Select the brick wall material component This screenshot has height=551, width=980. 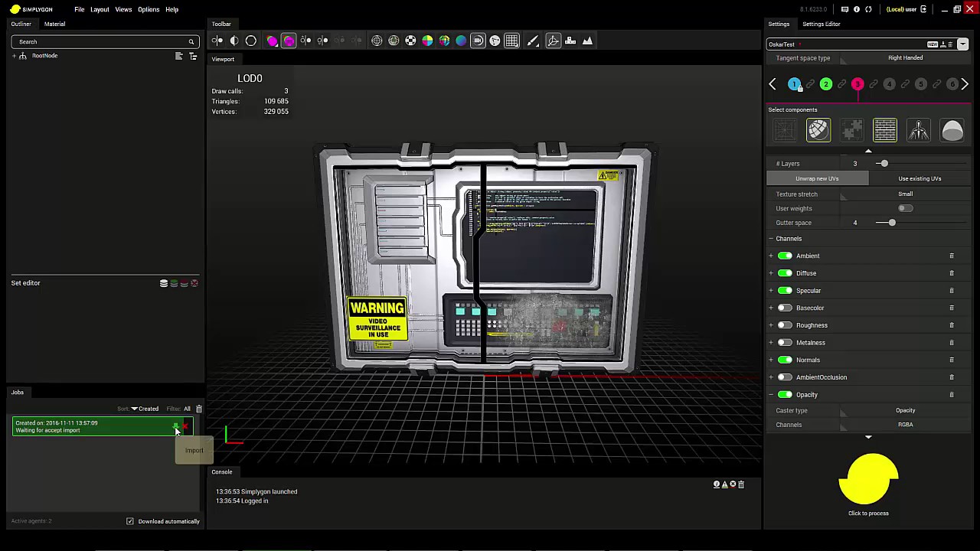tap(885, 130)
